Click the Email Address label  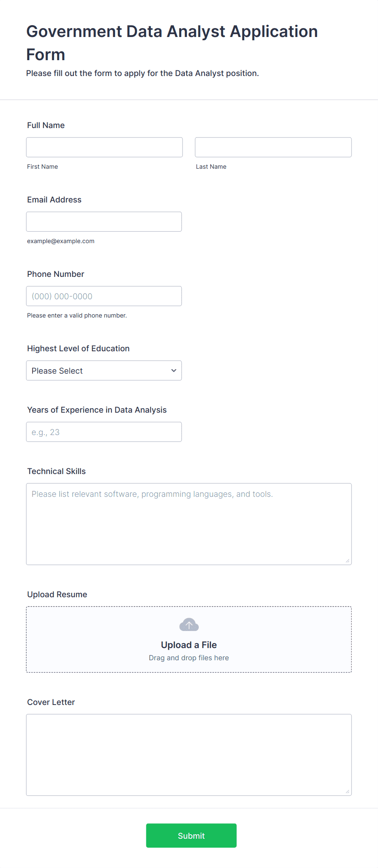pos(54,200)
